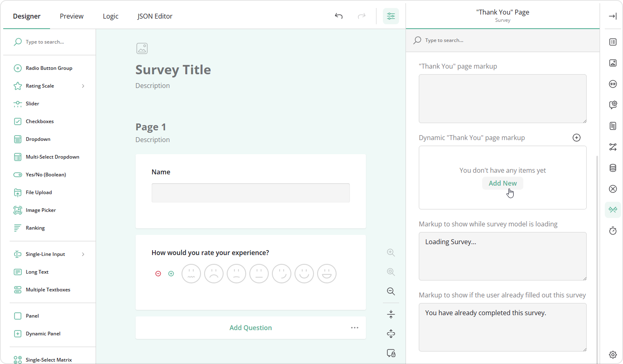The height and width of the screenshot is (364, 623).
Task: Add a Slider question from the toolbox
Action: [32, 103]
